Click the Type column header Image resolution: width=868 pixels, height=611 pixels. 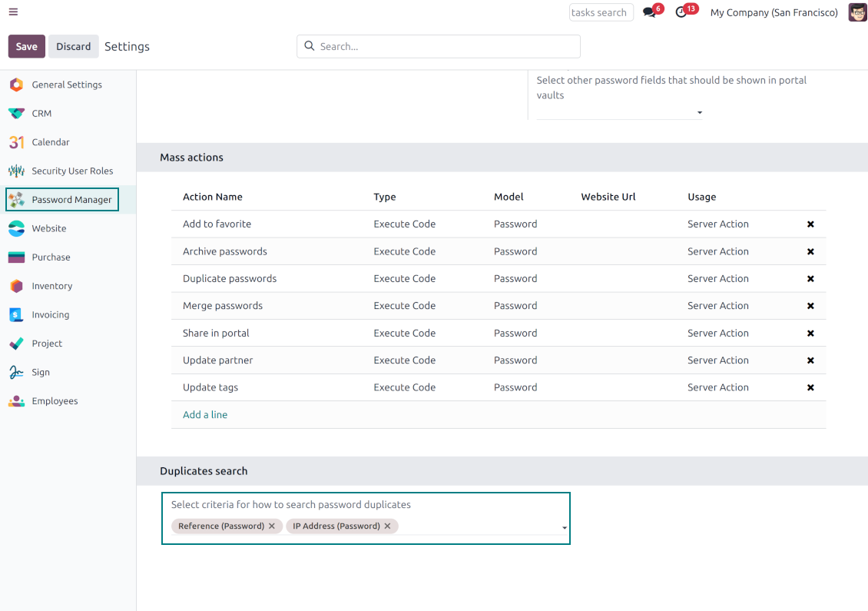click(385, 198)
